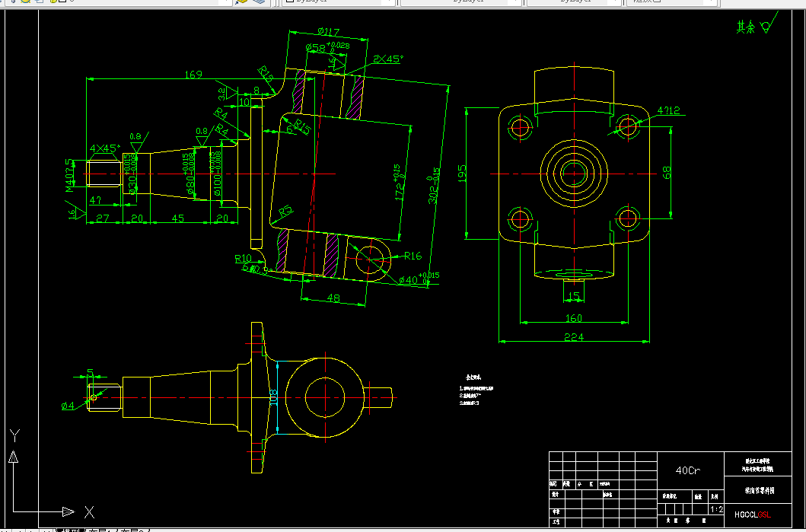Click the M40?.5 thread callout
This screenshot has height=532, width=806.
coord(69,175)
